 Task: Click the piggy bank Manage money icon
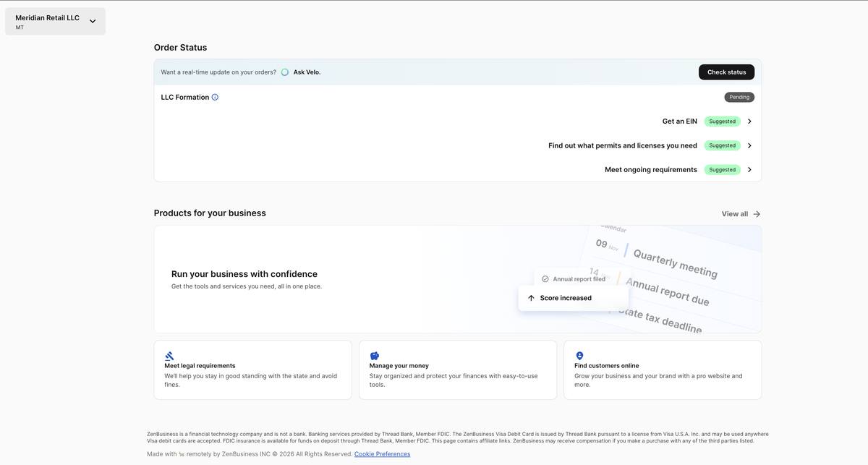(x=375, y=356)
